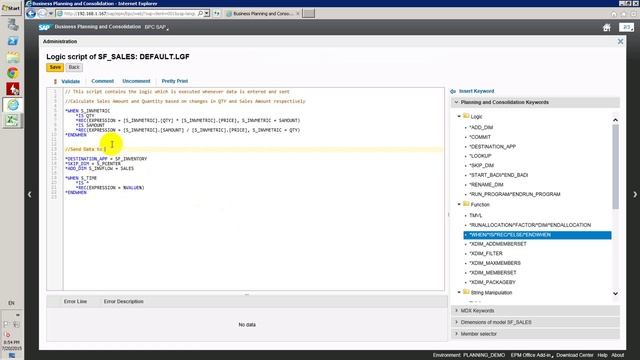This screenshot has height=360, width=640.
Task: Click the keyword list scrollbar thumb
Action: point(616,167)
